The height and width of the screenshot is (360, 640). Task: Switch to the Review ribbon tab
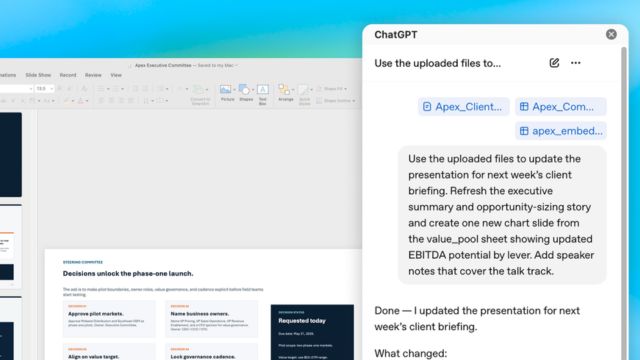[x=93, y=75]
